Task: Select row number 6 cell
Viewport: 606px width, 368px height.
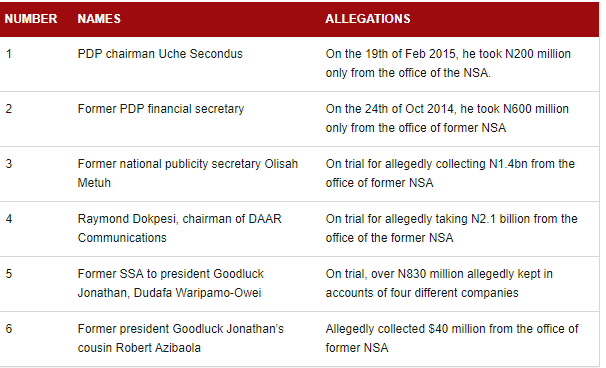Action: pyautogui.click(x=9, y=329)
